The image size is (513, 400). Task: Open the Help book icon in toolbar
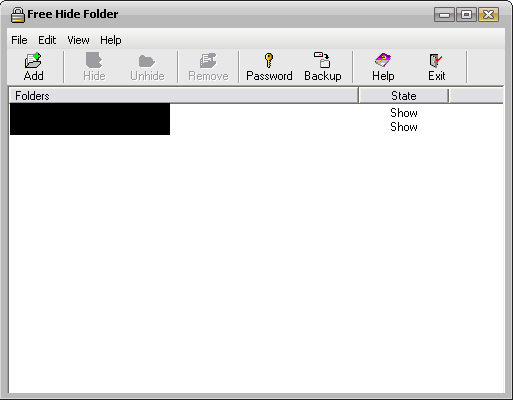[x=383, y=60]
